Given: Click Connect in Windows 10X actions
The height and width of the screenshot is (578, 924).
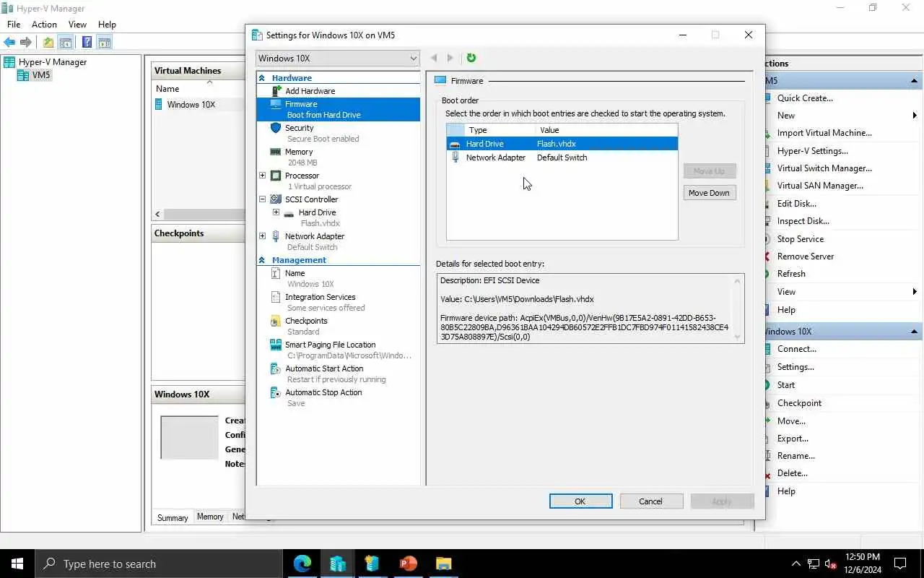Looking at the screenshot, I should click(796, 349).
